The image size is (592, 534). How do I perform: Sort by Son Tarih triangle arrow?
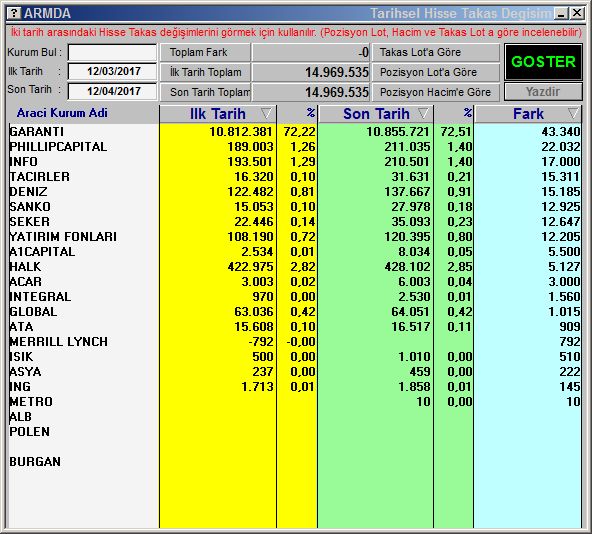[x=423, y=113]
